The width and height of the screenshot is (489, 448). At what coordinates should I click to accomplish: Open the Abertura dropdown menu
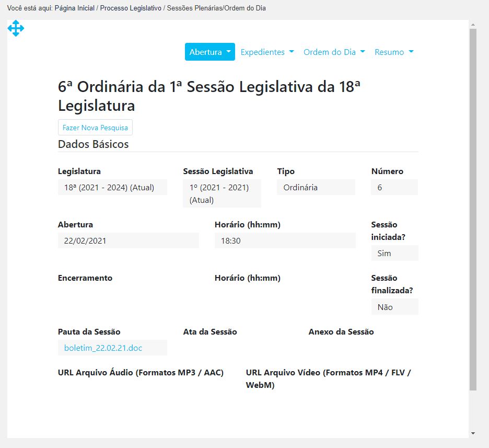tap(209, 52)
